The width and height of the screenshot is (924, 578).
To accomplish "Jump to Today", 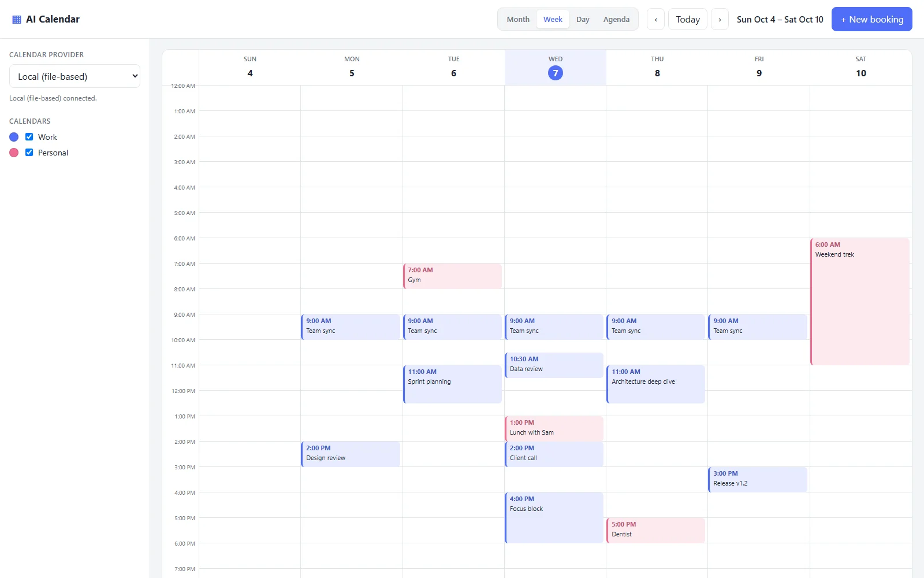I will [688, 19].
